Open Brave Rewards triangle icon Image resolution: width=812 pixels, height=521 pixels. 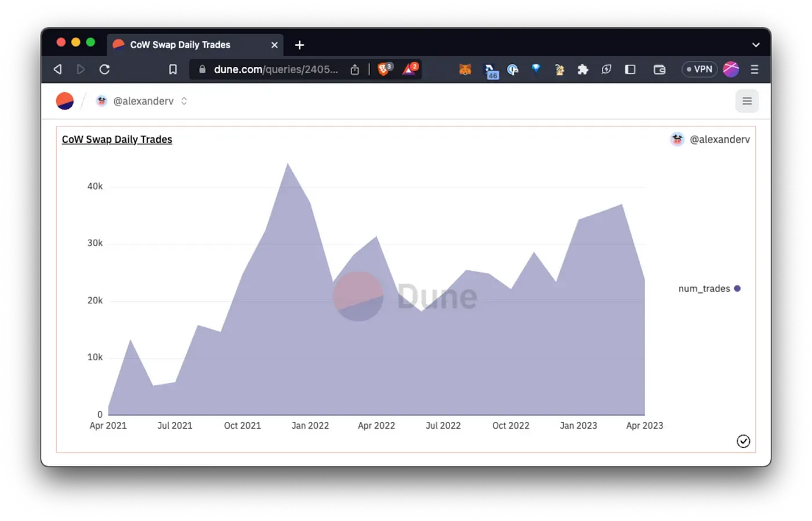click(x=409, y=69)
